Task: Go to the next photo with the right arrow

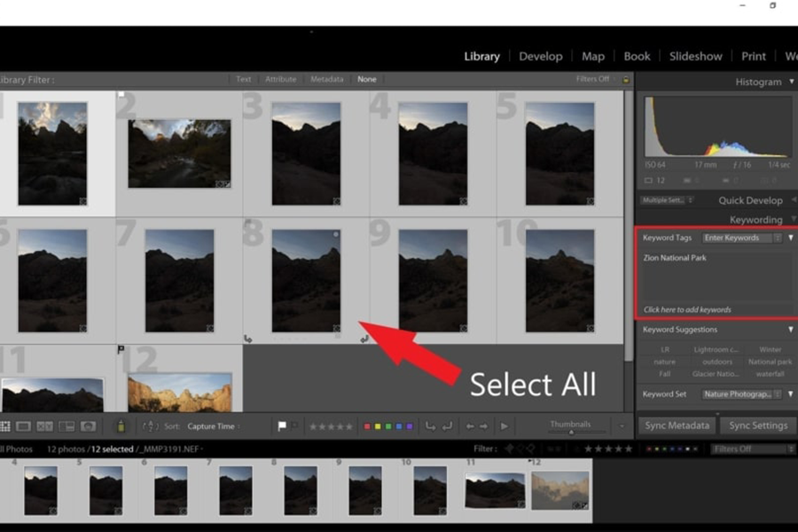Action: (484, 426)
